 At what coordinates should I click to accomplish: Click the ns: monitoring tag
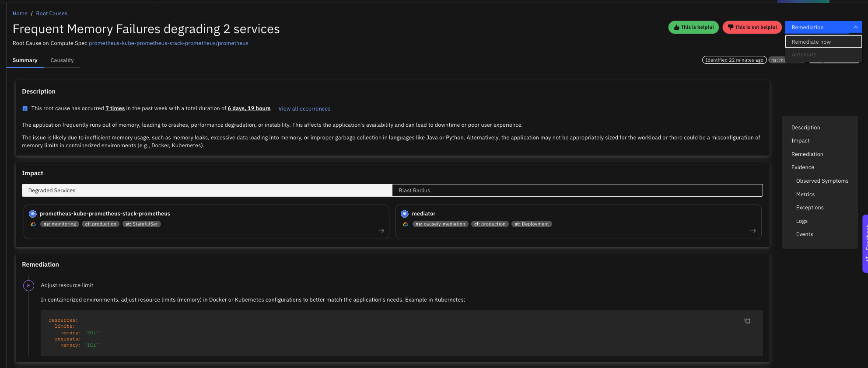coord(60,224)
